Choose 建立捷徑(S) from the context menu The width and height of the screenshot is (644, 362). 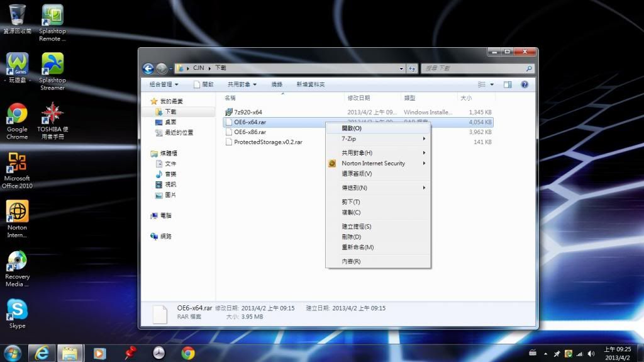pyautogui.click(x=378, y=226)
